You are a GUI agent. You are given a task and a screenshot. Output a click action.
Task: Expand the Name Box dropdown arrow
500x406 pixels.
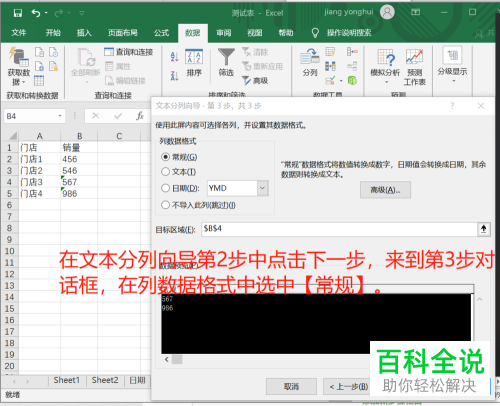(x=60, y=116)
